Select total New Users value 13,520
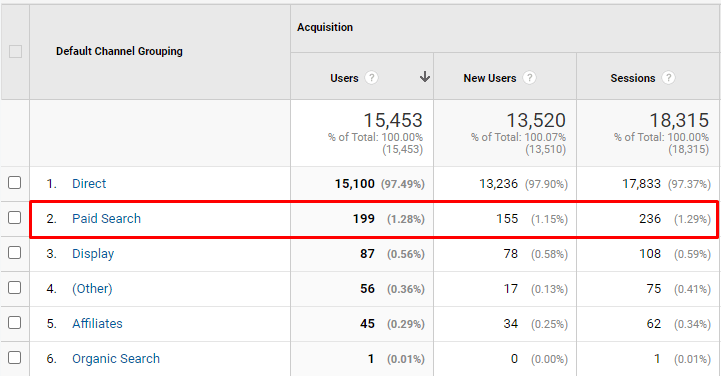The image size is (721, 376). pyautogui.click(x=536, y=120)
